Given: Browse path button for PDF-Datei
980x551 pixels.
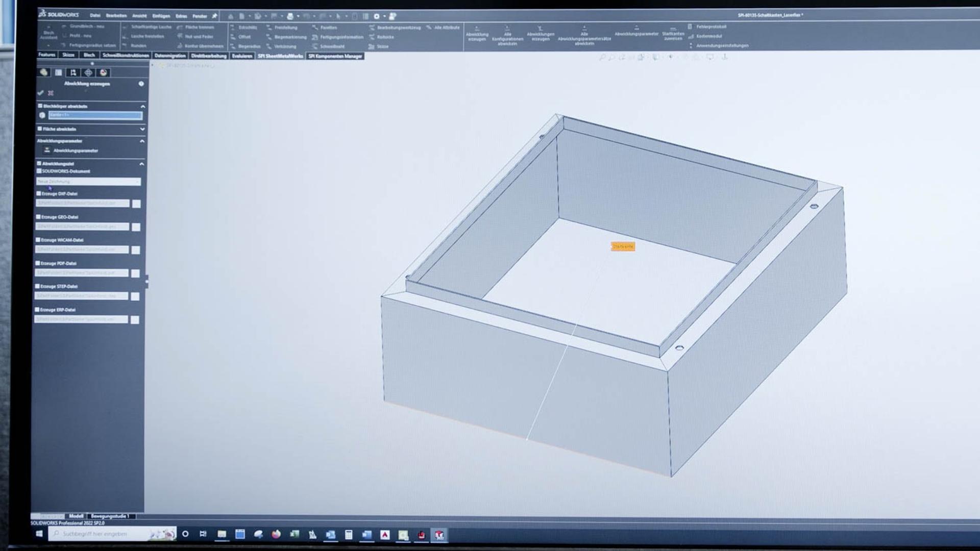Looking at the screenshot, I should pos(135,273).
